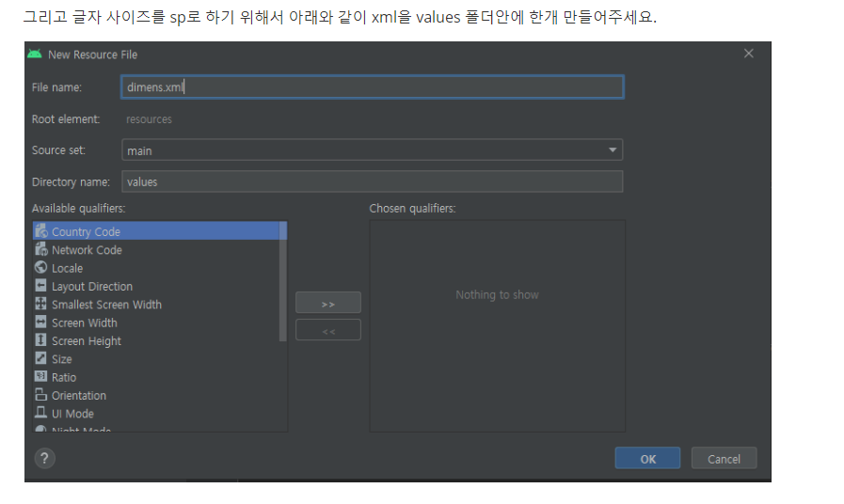Add qualifier with the >> button

pyautogui.click(x=328, y=303)
